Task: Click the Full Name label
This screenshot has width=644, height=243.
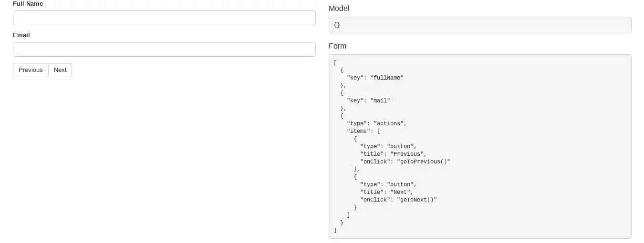Action: pyautogui.click(x=28, y=4)
